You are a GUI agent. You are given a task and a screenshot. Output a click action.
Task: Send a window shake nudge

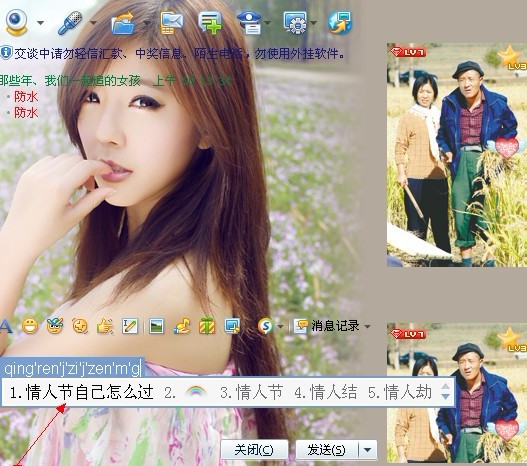[x=80, y=326]
